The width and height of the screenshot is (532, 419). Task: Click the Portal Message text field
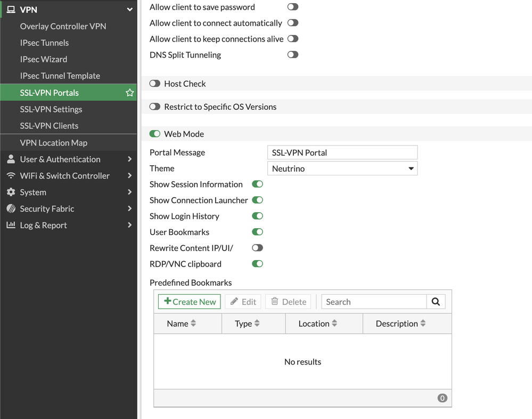pos(342,152)
